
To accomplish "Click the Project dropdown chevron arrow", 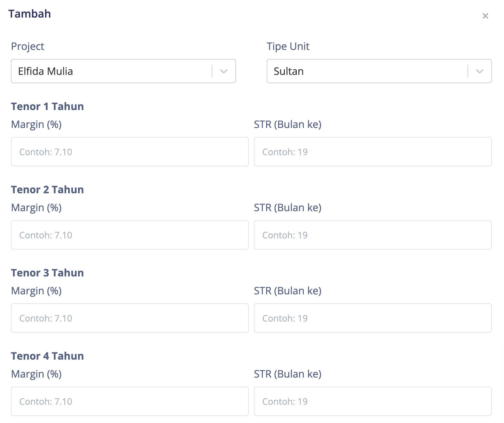I will click(x=224, y=71).
